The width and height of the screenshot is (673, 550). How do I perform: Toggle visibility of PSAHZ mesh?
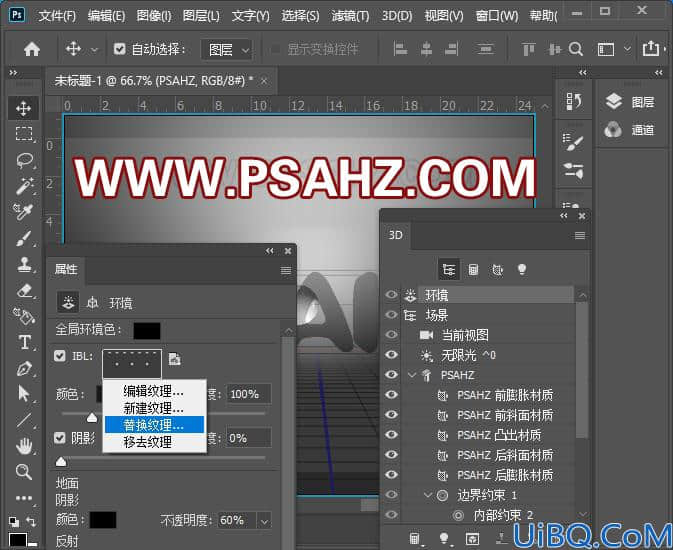click(391, 374)
